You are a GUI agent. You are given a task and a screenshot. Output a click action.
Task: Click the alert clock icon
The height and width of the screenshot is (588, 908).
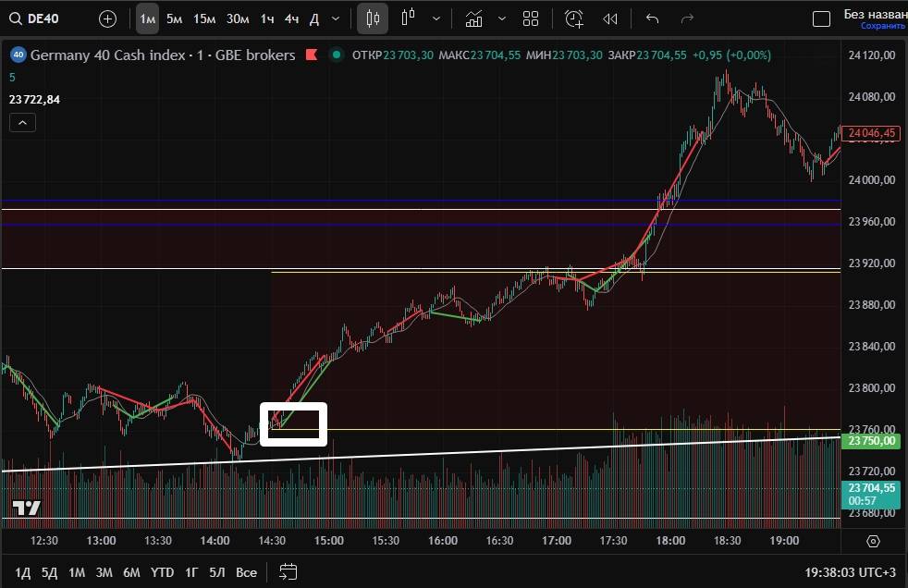574,18
